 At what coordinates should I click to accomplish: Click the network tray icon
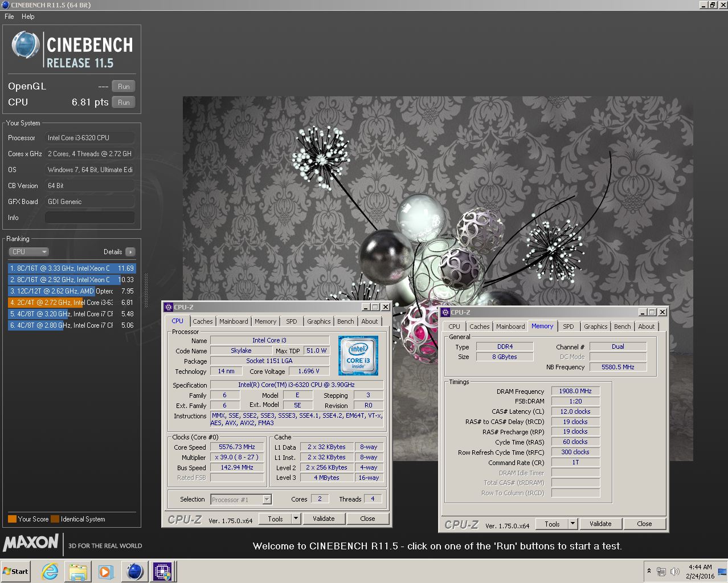[x=661, y=572]
